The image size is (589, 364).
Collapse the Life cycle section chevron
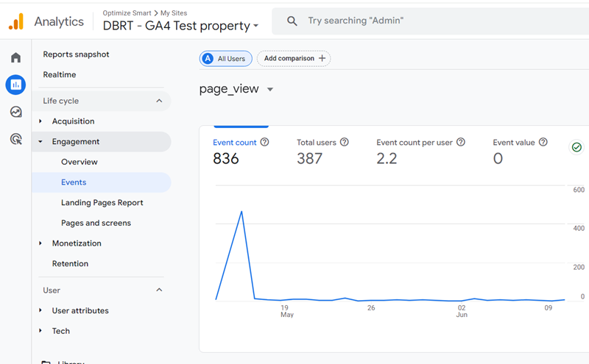point(159,101)
